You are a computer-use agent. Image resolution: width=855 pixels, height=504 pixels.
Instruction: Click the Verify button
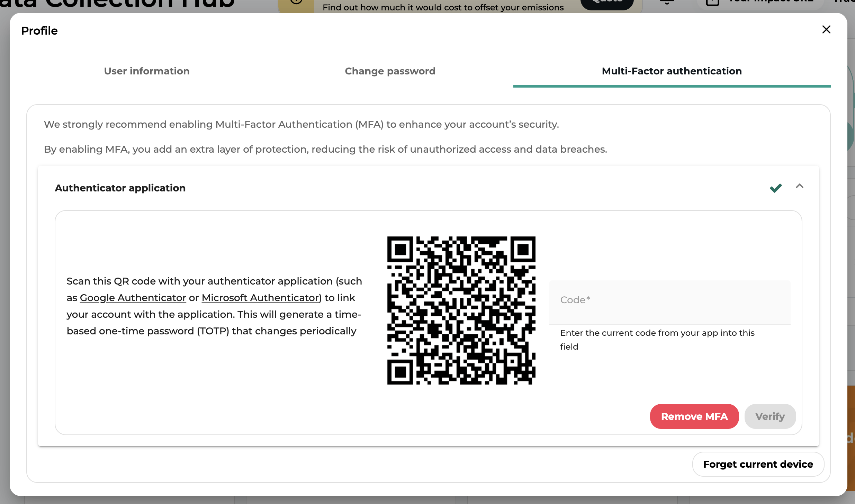[770, 416]
